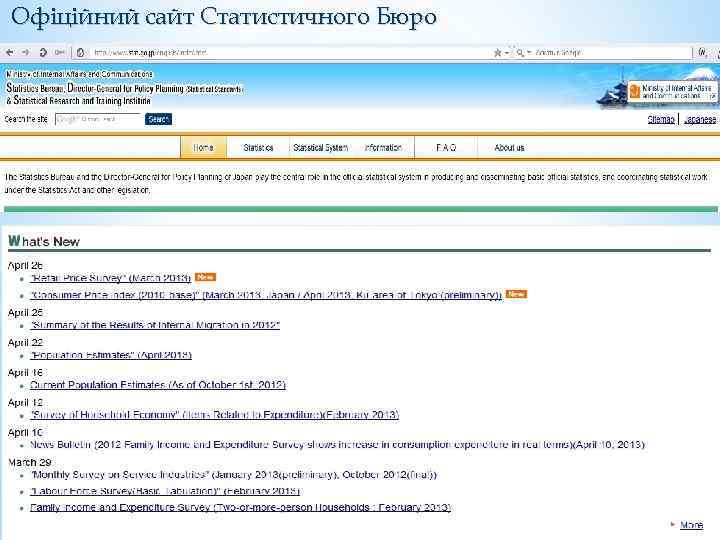Open the Sitemap link

coord(661,119)
